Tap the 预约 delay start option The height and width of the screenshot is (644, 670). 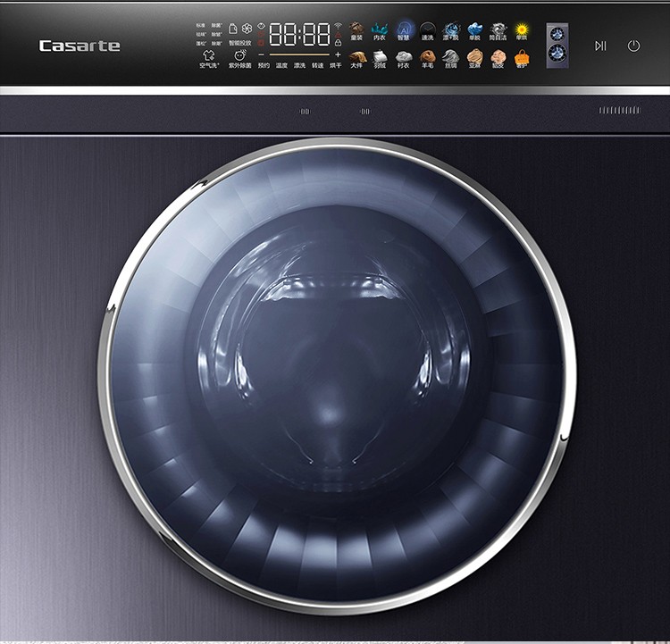pos(264,65)
